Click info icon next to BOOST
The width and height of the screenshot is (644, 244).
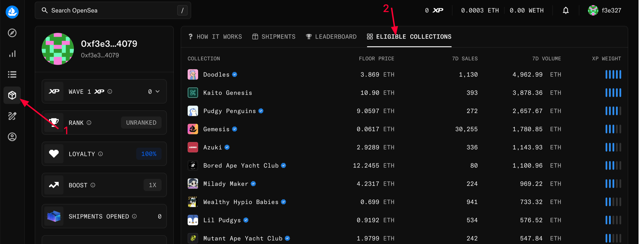point(93,185)
